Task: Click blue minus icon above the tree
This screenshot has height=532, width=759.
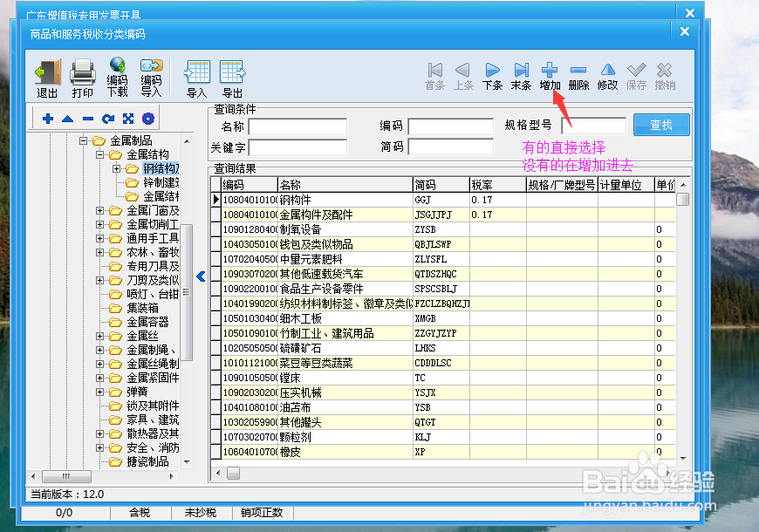Action: [x=88, y=119]
